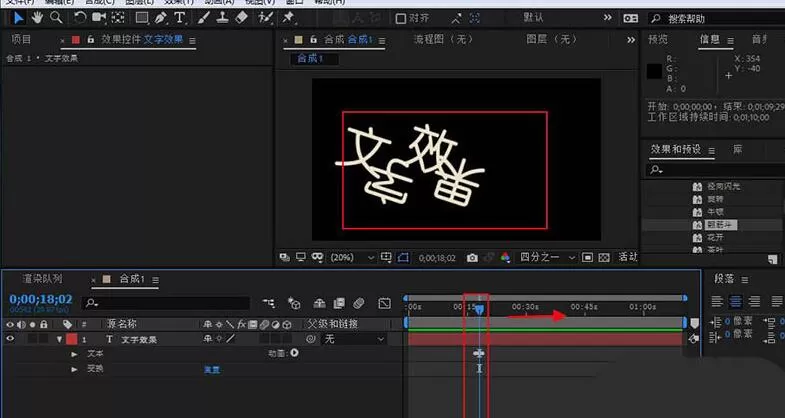This screenshot has width=785, height=418.
Task: Open the 四分之一 resolution dropdown
Action: (x=547, y=257)
